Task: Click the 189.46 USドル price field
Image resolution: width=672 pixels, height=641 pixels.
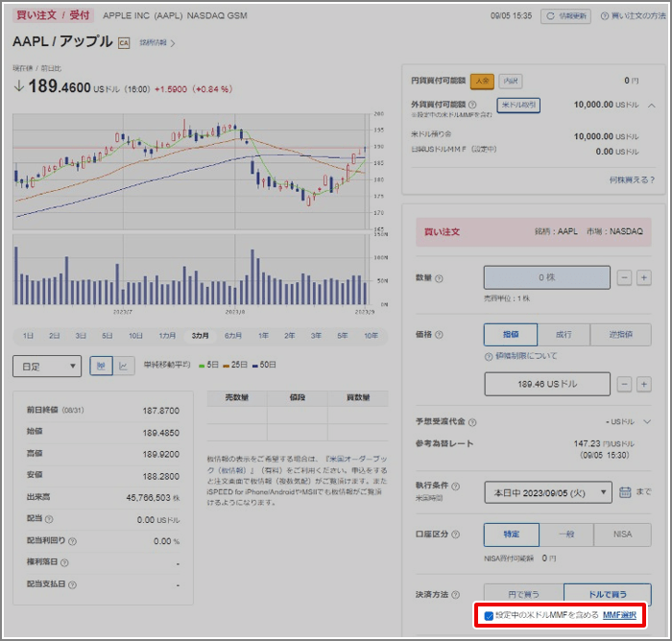Action: coord(547,384)
